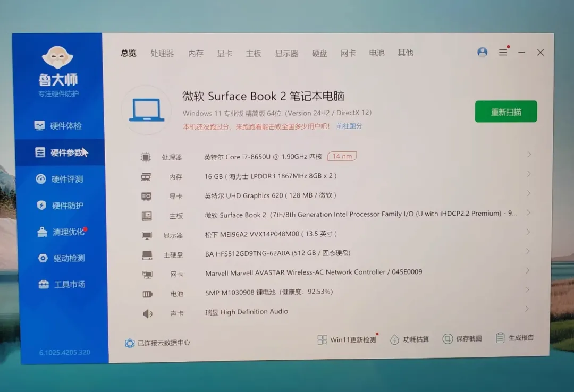574x392 pixels.
Task: Open 驱动检测 sidebar item
Action: [62, 258]
